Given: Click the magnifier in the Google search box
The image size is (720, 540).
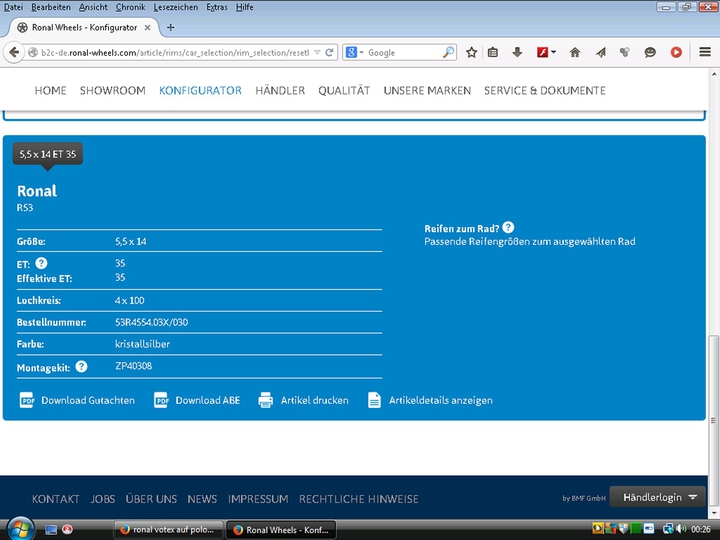Looking at the screenshot, I should (448, 52).
